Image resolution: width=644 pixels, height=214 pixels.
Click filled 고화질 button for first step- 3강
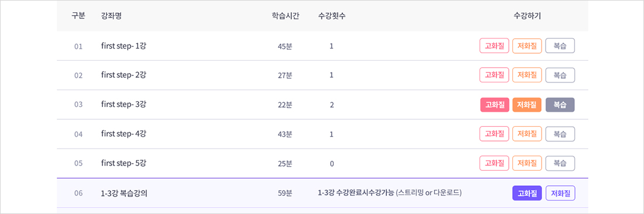(x=495, y=105)
